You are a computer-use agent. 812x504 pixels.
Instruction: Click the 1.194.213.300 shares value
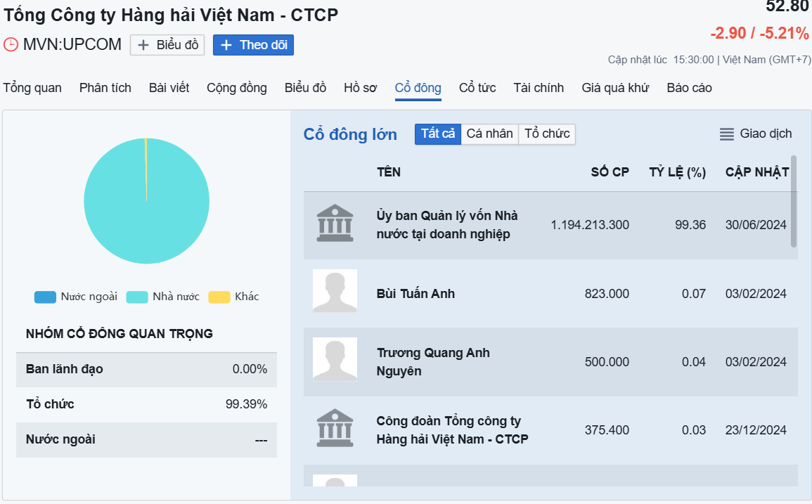point(590,225)
